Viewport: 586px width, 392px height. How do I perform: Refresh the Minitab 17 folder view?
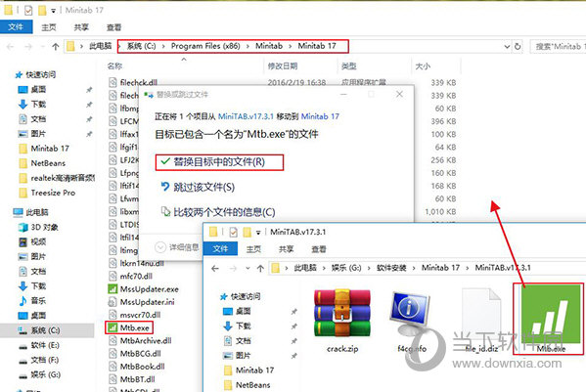[518, 46]
